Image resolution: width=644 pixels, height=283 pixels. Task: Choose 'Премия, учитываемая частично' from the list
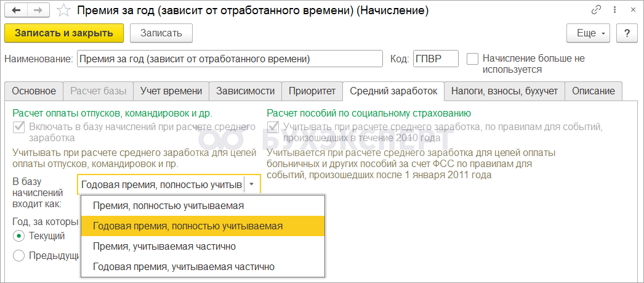point(164,246)
